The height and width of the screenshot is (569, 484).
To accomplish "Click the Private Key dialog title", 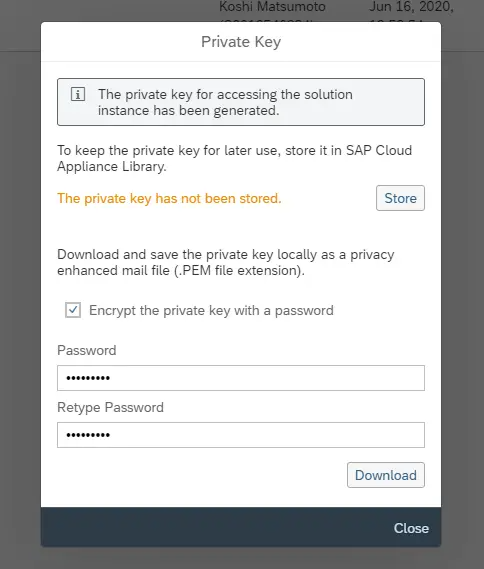I will 241,42.
